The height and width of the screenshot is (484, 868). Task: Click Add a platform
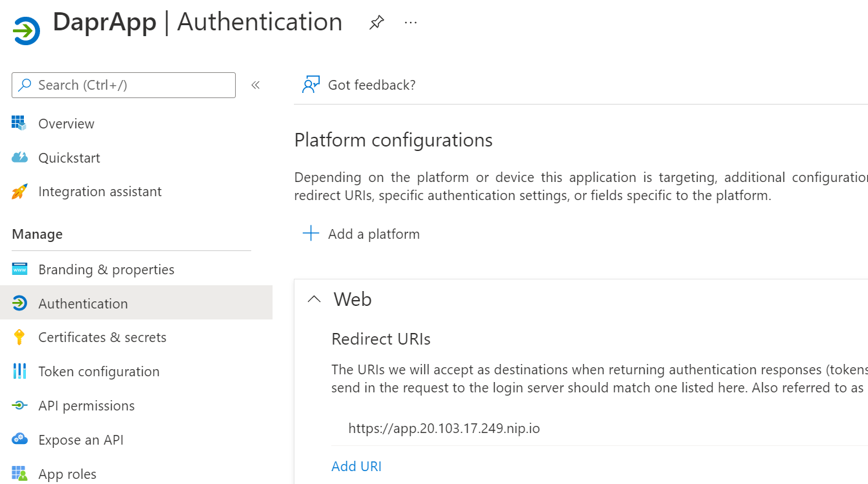point(373,234)
